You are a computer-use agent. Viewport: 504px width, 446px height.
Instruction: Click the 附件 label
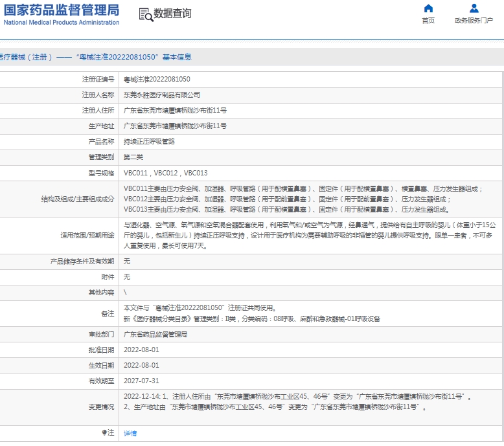click(x=108, y=277)
